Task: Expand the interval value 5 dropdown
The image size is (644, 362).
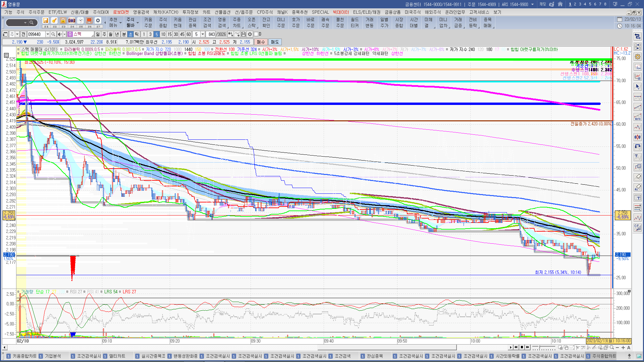Action: point(203,34)
